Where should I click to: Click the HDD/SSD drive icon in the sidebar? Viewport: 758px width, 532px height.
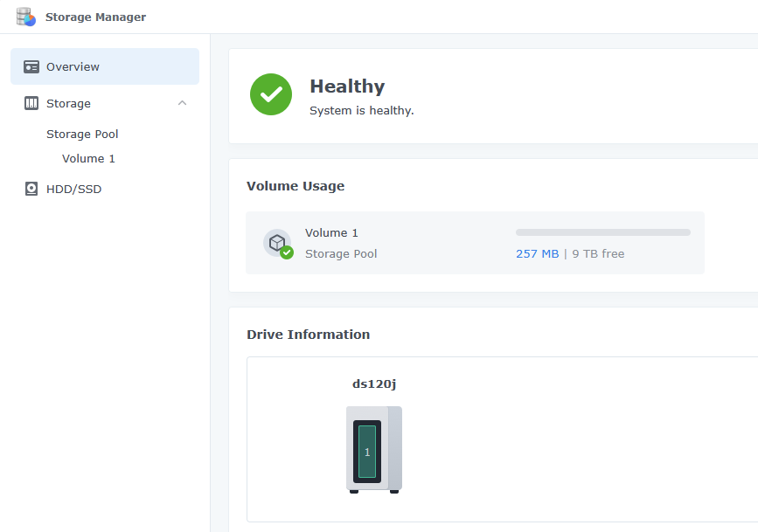coord(31,189)
